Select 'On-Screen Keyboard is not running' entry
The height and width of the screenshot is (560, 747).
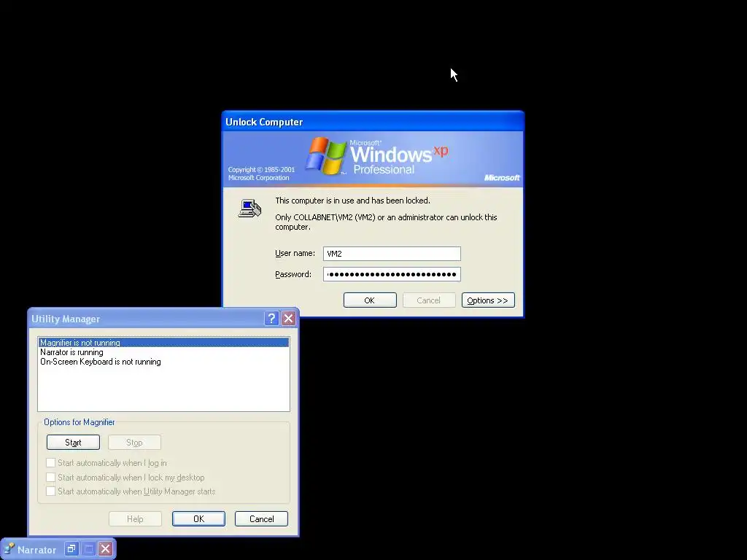pyautogui.click(x=163, y=362)
